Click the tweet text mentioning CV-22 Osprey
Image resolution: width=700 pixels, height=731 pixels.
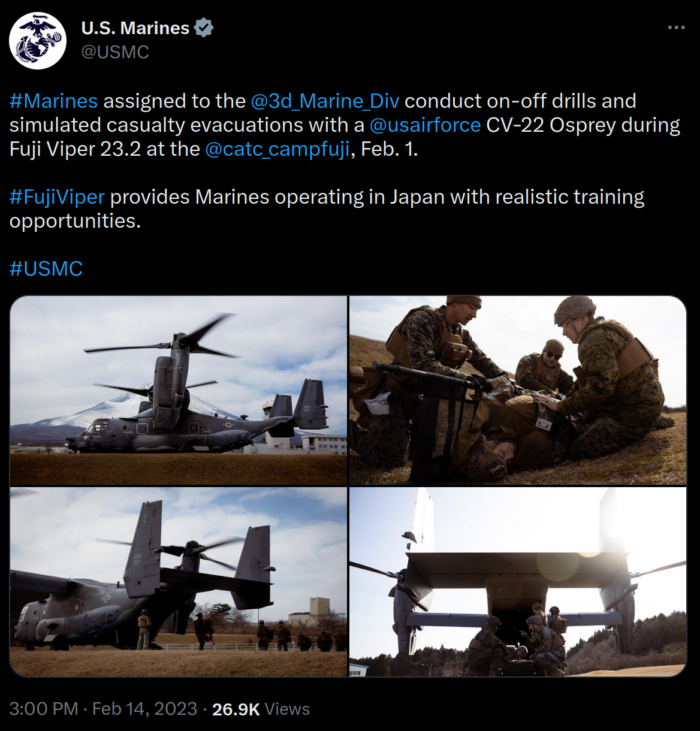345,125
